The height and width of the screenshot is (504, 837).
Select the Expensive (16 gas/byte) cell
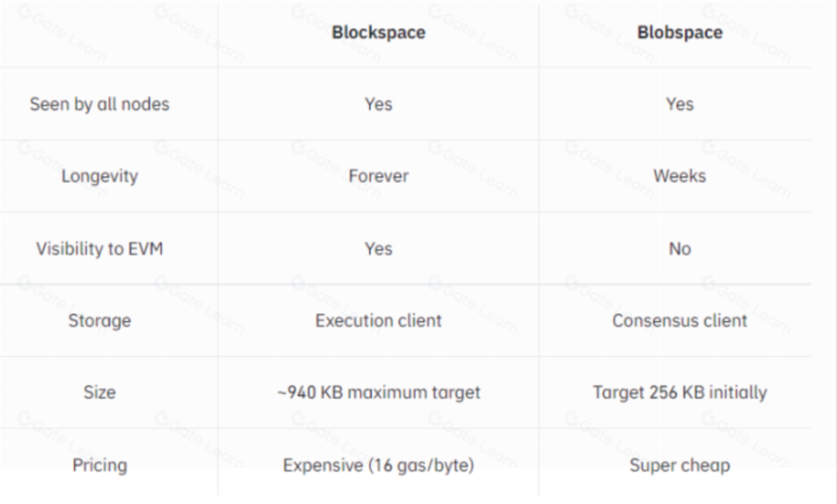[x=379, y=465]
